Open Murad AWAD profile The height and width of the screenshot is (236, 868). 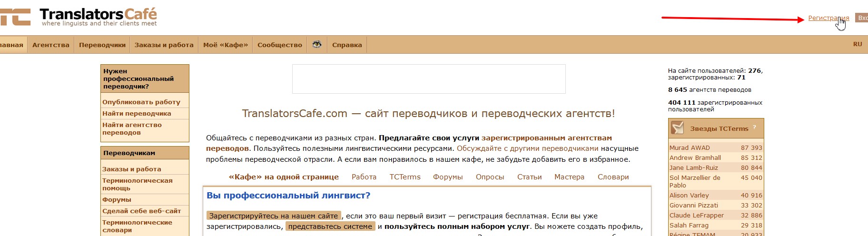click(690, 147)
